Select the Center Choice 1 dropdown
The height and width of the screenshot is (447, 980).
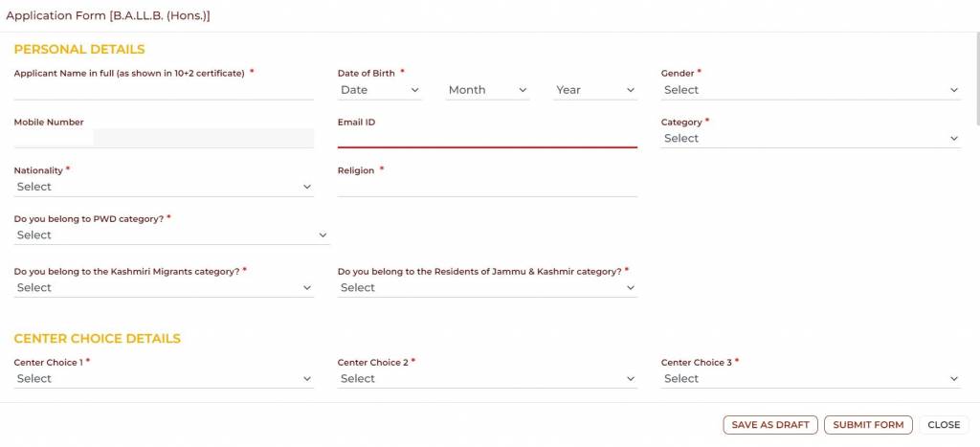tap(164, 379)
